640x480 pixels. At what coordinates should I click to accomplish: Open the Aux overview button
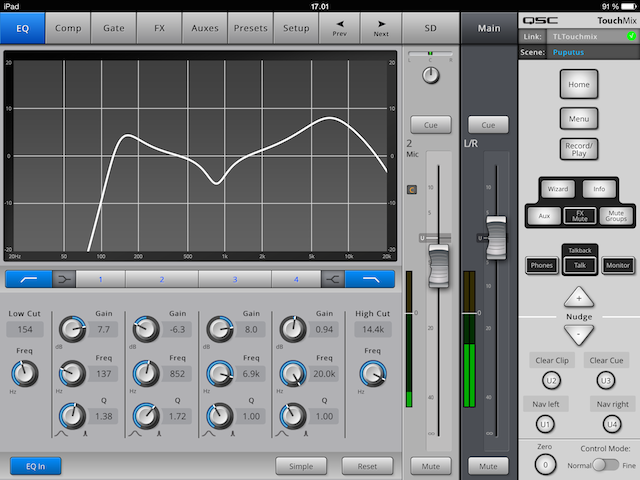pyautogui.click(x=544, y=216)
